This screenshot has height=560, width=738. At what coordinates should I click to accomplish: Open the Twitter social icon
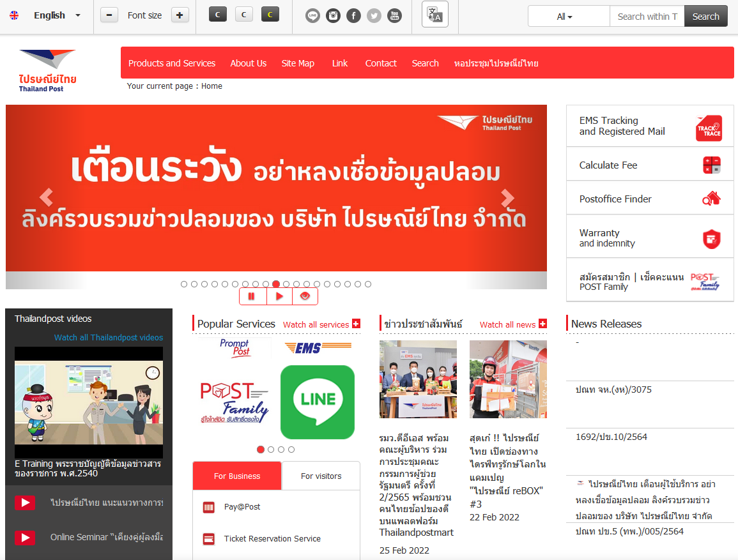click(374, 16)
